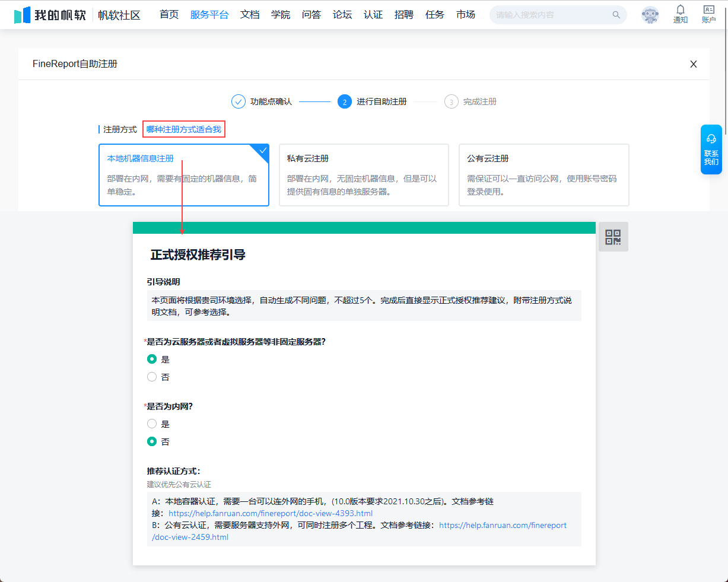
Task: Select 是 for 云服务器 question
Action: [x=152, y=359]
